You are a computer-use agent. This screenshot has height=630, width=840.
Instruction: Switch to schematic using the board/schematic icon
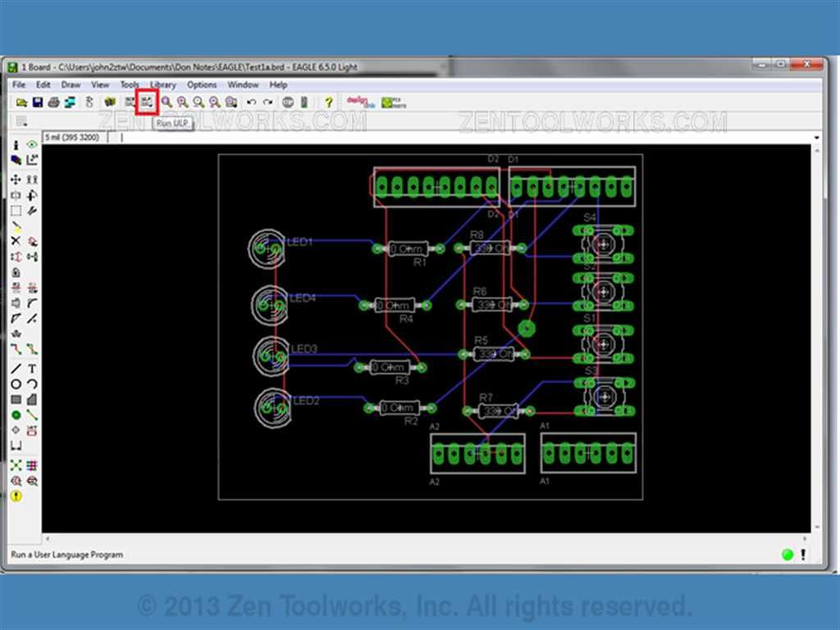point(89,103)
